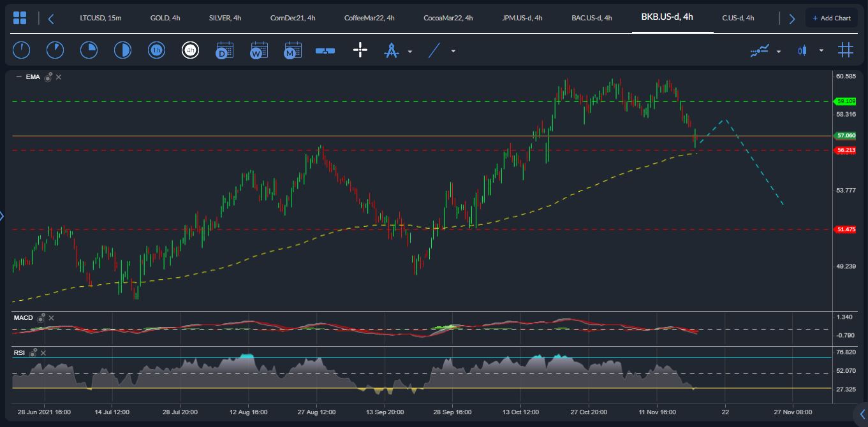Remove the RSI indicator with X

pos(50,352)
